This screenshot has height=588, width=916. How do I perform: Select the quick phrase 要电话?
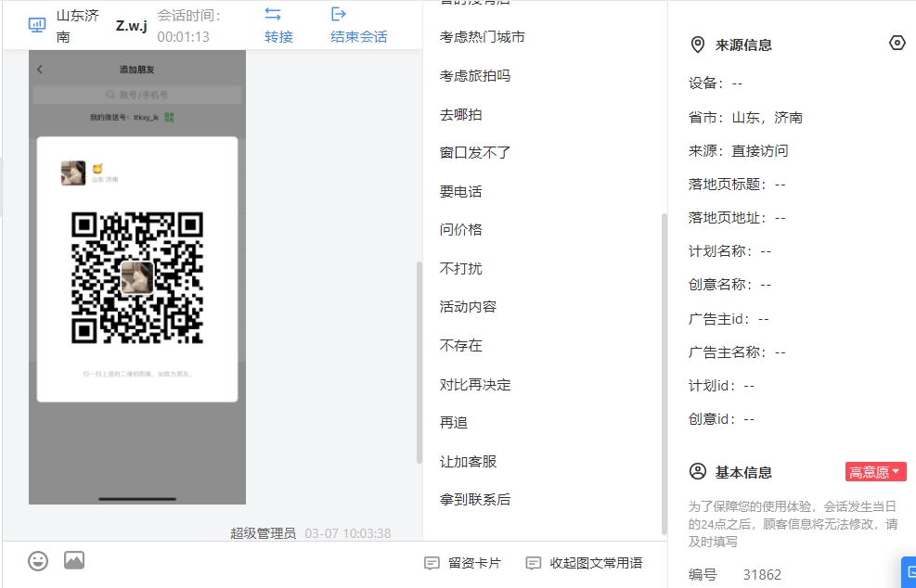(461, 192)
